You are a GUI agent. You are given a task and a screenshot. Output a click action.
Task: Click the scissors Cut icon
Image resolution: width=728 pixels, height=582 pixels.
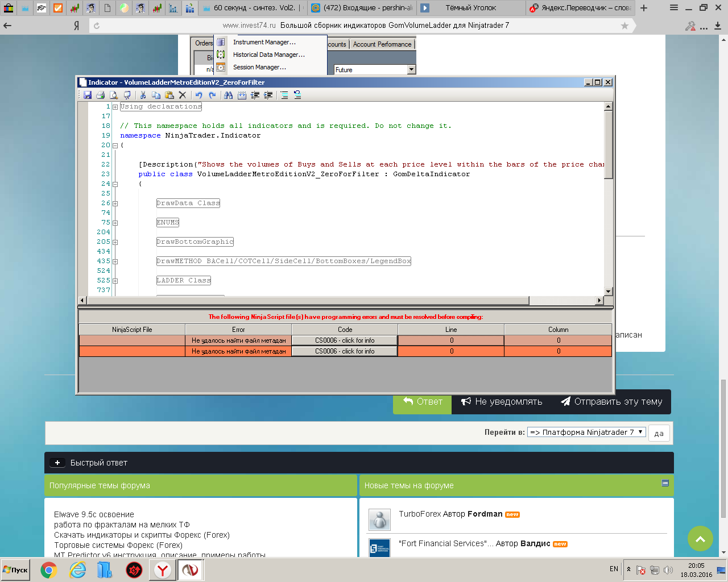coord(143,95)
